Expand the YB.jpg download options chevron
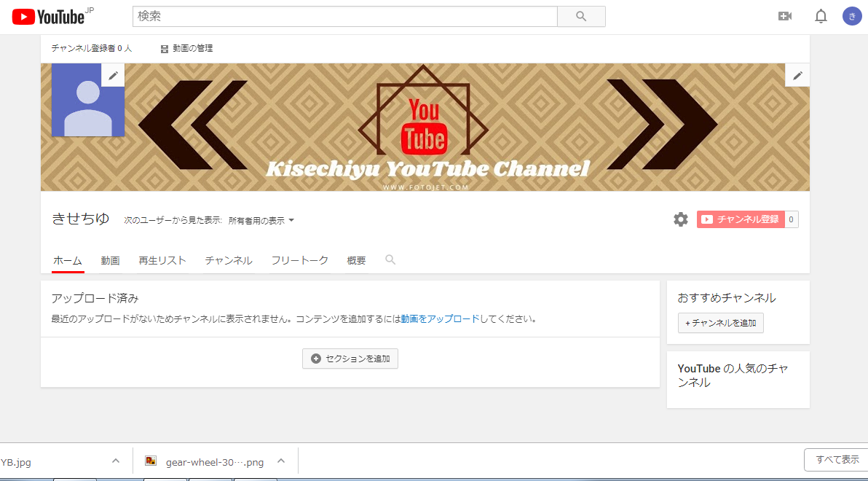The image size is (868, 481). [115, 461]
